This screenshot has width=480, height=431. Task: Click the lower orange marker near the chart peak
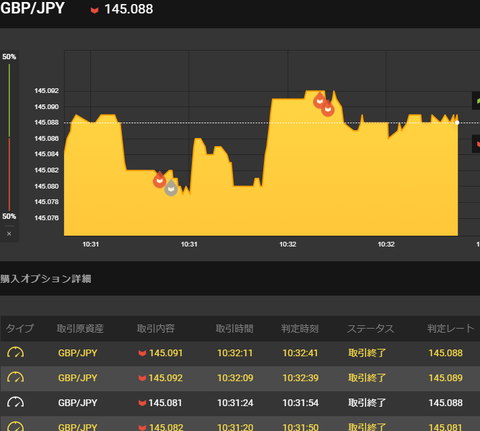click(x=328, y=108)
